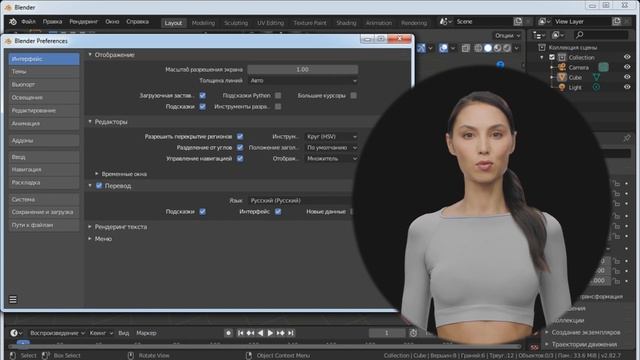Open the Система preferences section

point(44,199)
